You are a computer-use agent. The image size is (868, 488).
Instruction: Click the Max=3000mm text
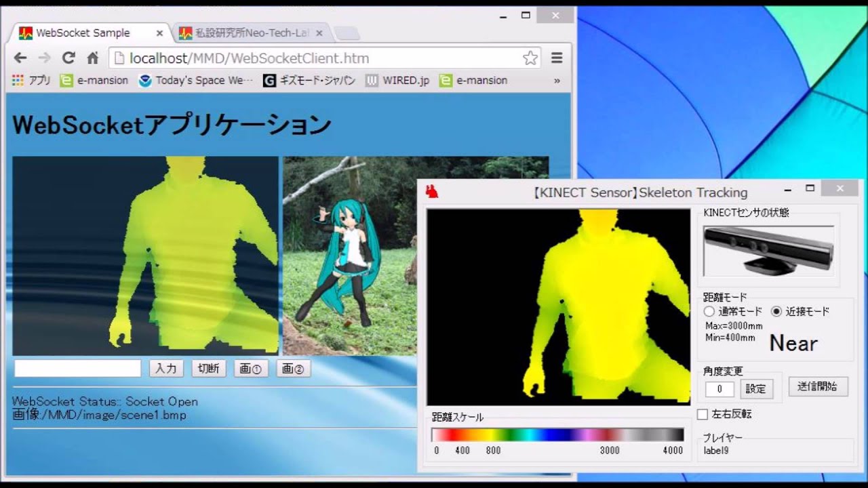pyautogui.click(x=734, y=326)
